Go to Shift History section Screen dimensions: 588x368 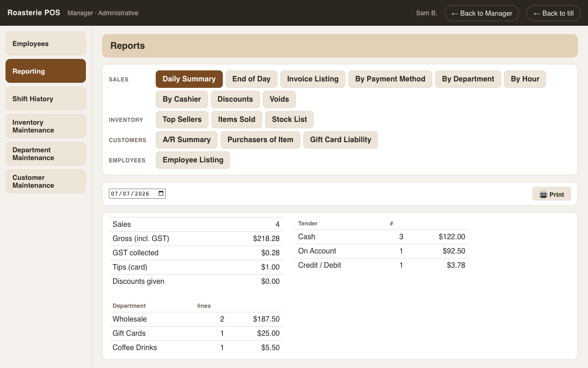45,98
